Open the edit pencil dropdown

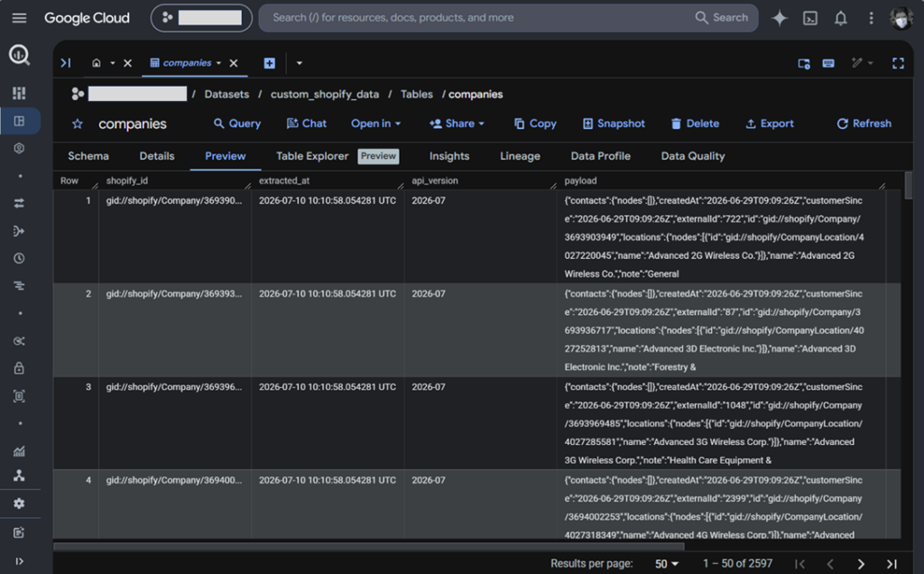pyautogui.click(x=862, y=63)
